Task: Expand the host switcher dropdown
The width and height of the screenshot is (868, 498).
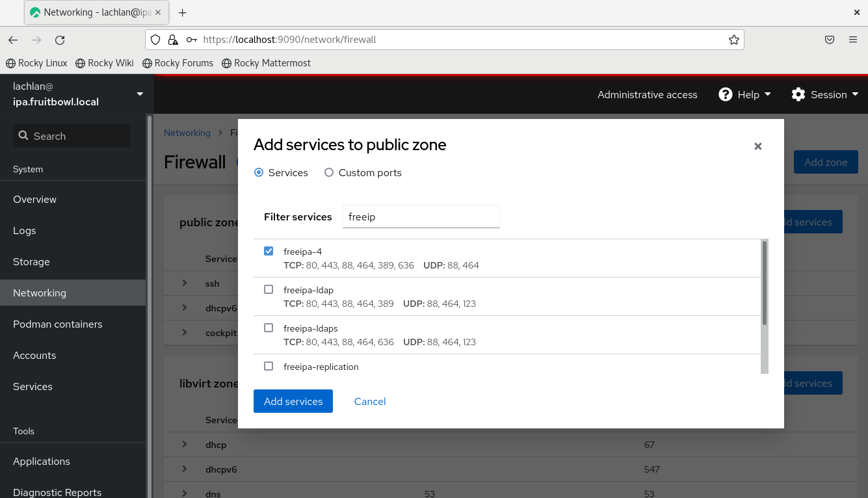Action: (x=140, y=94)
